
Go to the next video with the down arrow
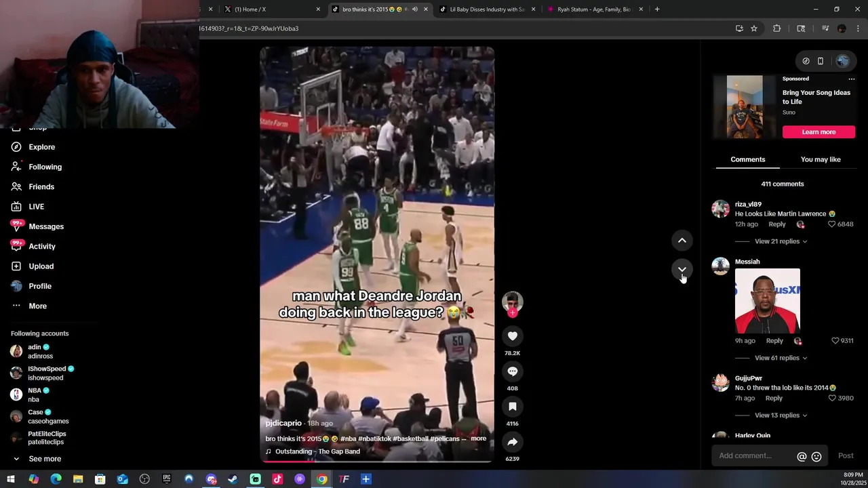(x=682, y=269)
